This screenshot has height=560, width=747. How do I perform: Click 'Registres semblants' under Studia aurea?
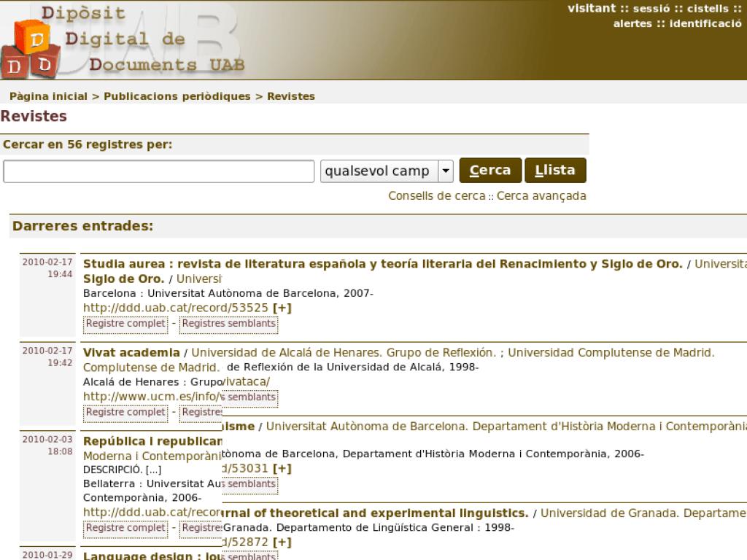[229, 323]
